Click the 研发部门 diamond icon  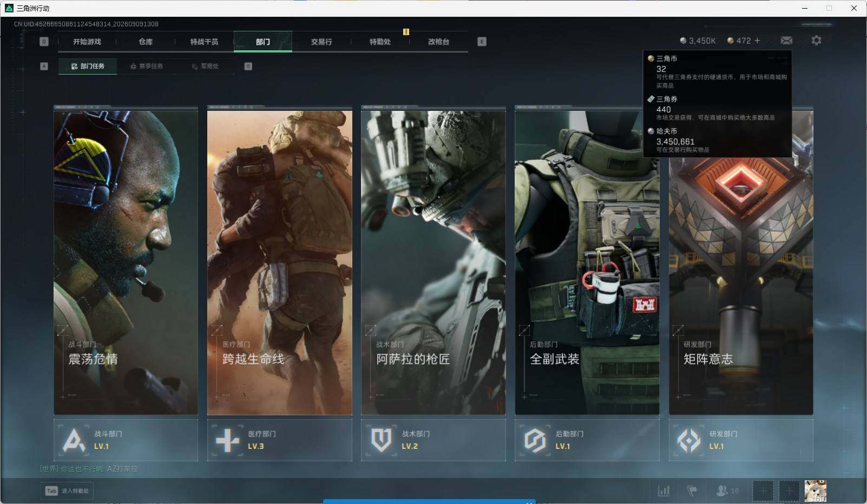pyautogui.click(x=689, y=440)
